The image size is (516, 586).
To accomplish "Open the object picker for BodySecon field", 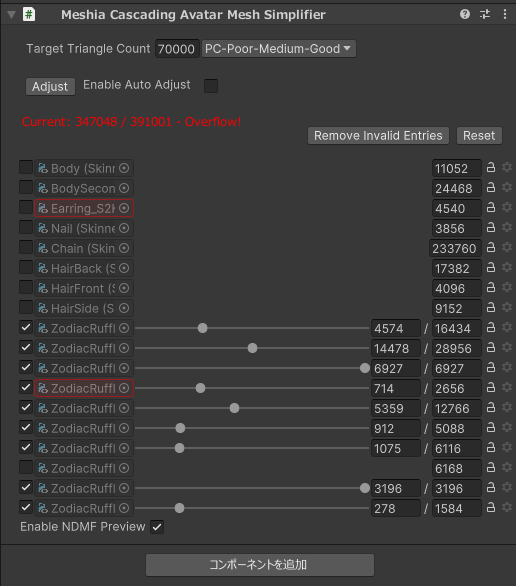I will 124,188.
